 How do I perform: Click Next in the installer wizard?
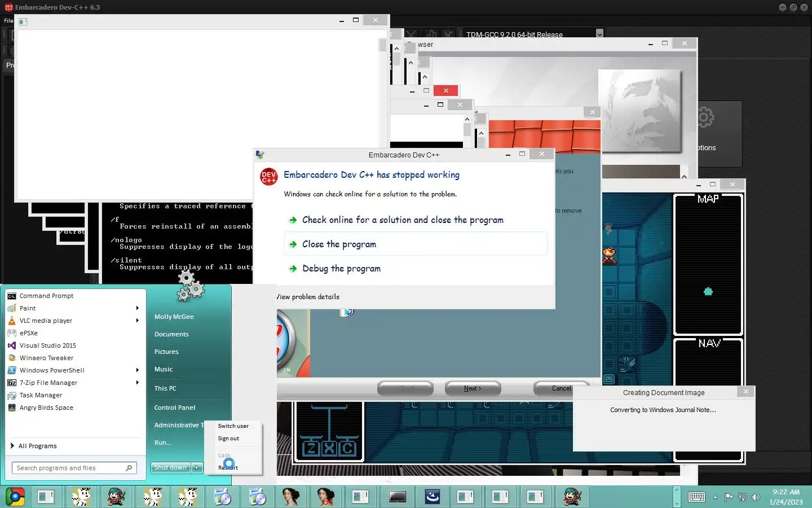pyautogui.click(x=473, y=388)
